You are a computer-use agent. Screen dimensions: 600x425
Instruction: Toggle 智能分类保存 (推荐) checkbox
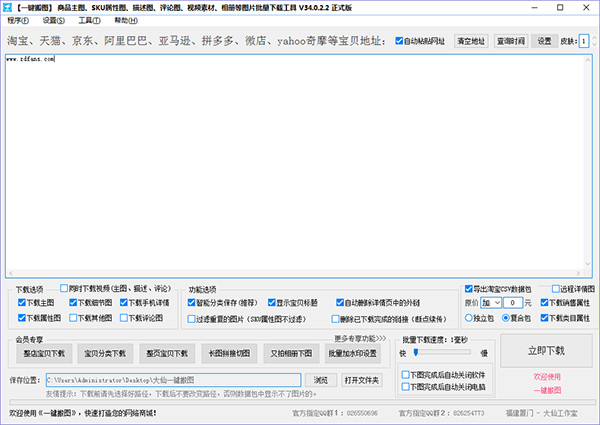click(x=193, y=302)
